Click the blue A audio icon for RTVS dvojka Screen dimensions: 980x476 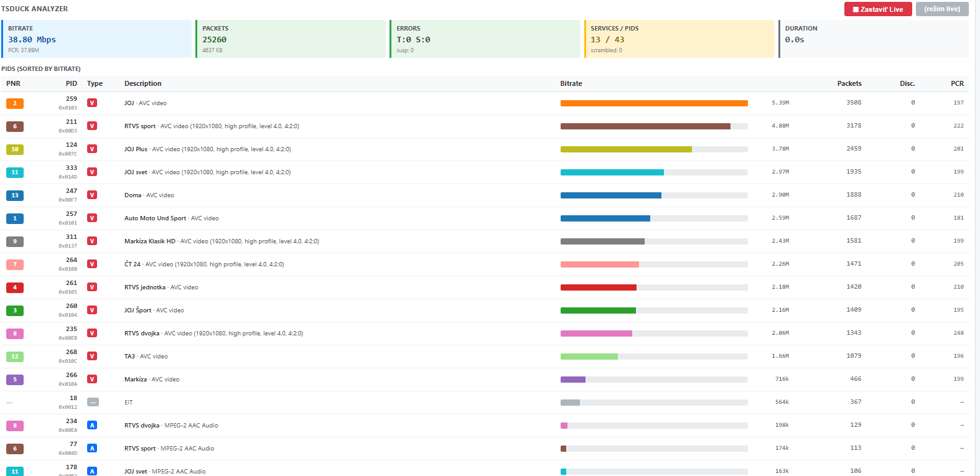[x=92, y=425]
